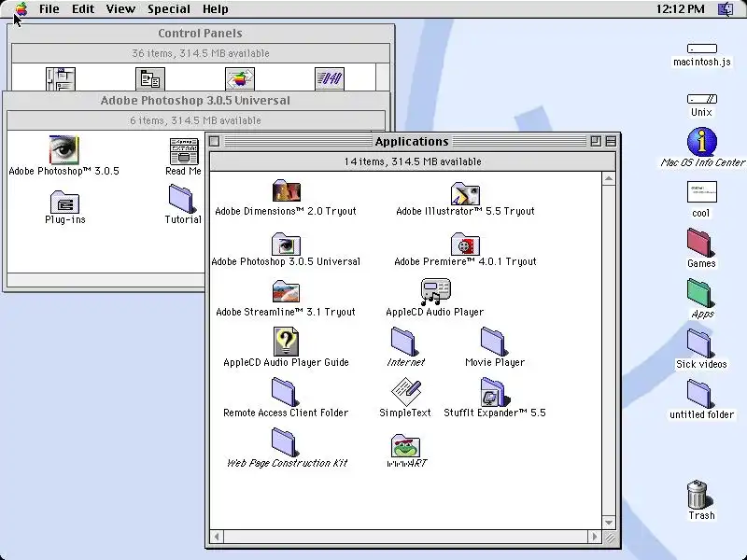Image resolution: width=747 pixels, height=560 pixels.
Task: Open the Sick videos folder
Action: point(700,343)
